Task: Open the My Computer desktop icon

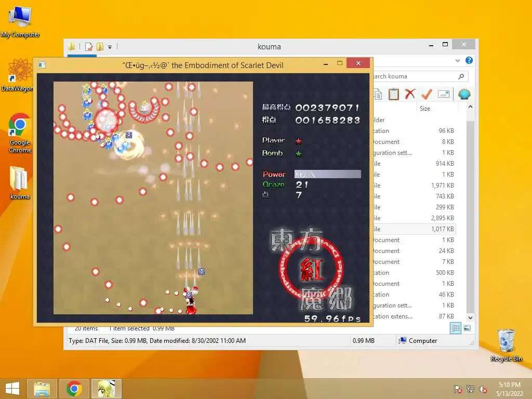Action: click(20, 22)
